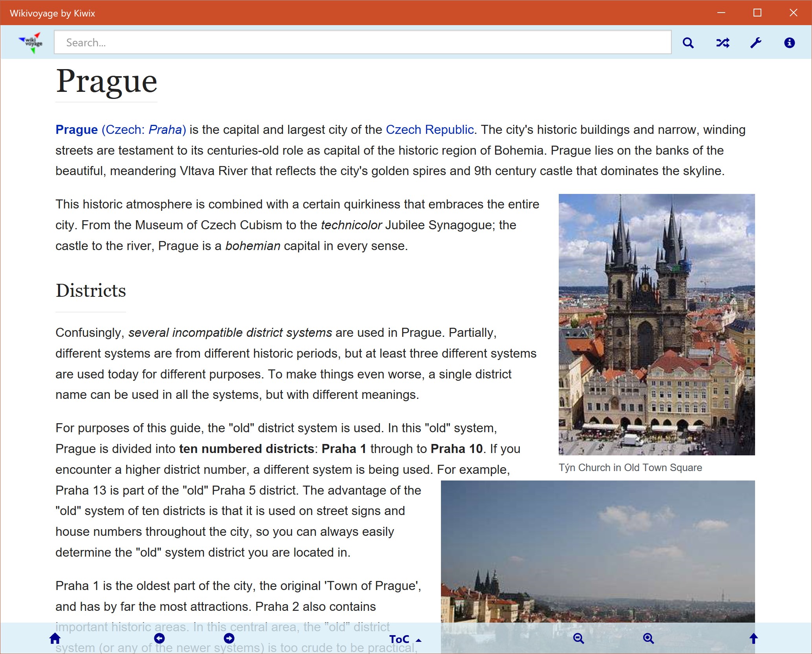Open the About info icon
812x654 pixels.
click(x=789, y=43)
